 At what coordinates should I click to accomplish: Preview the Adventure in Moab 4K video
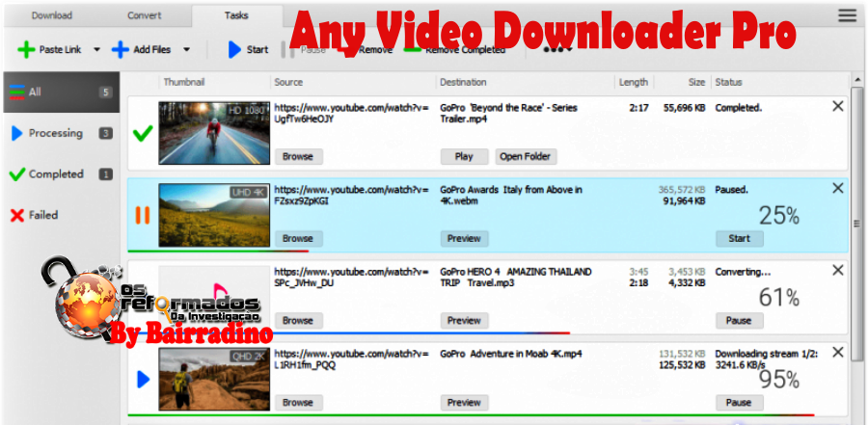pyautogui.click(x=464, y=402)
